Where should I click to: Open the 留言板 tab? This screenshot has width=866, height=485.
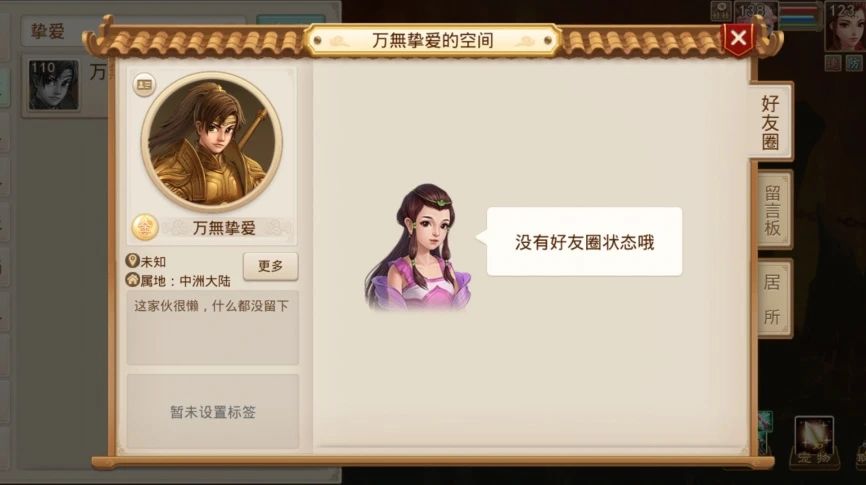tap(772, 210)
